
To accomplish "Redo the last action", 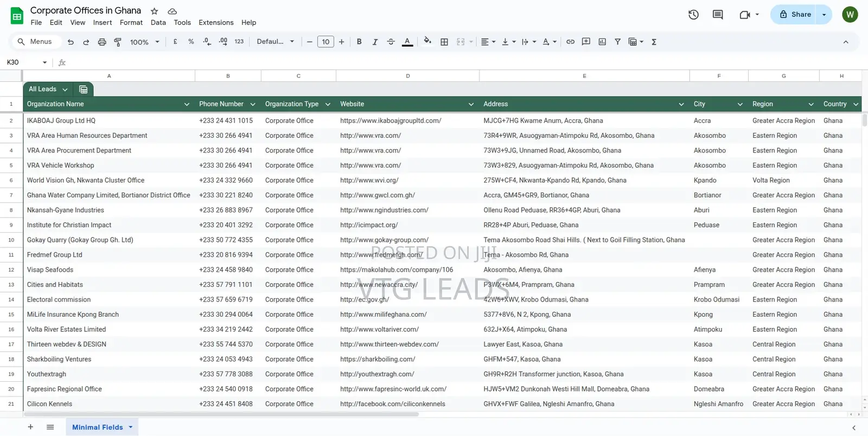I will pos(86,42).
